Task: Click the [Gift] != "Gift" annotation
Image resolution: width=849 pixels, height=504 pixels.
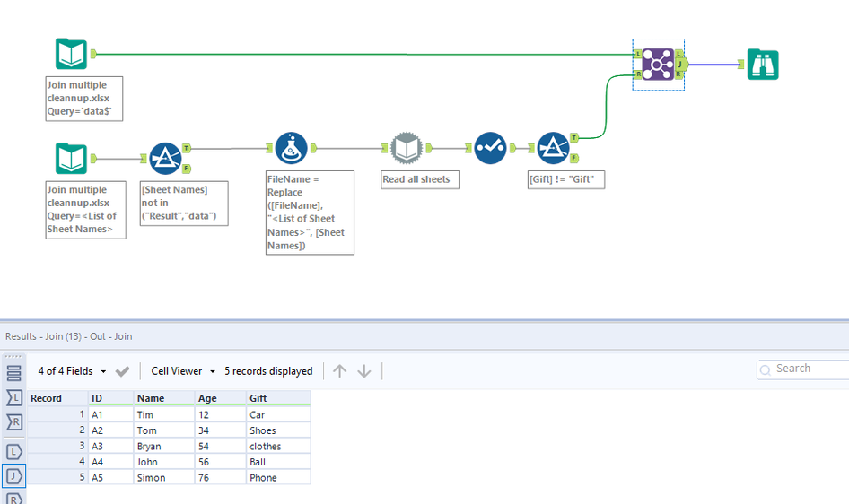Action: tap(565, 179)
